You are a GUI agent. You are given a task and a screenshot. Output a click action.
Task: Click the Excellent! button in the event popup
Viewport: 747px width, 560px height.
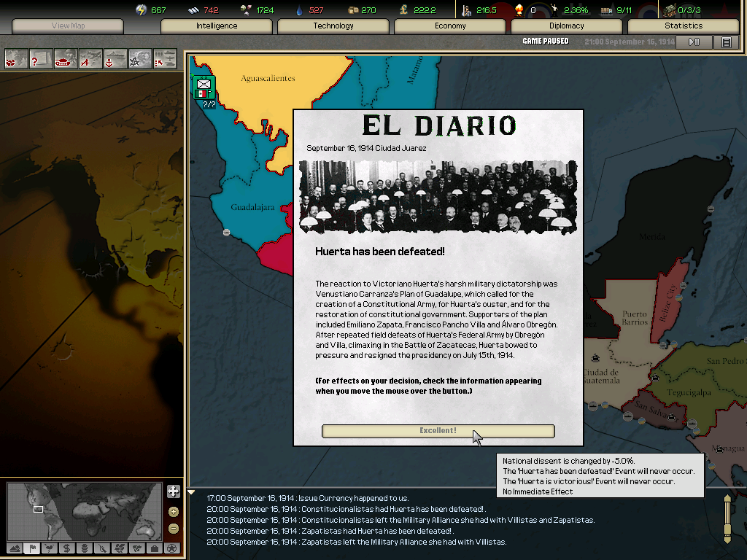[438, 431]
